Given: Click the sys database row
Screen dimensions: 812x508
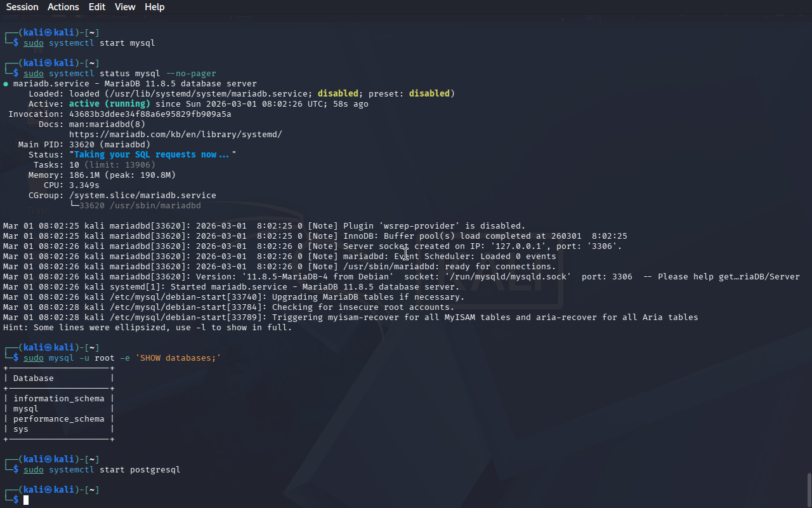Looking at the screenshot, I should pyautogui.click(x=21, y=429).
